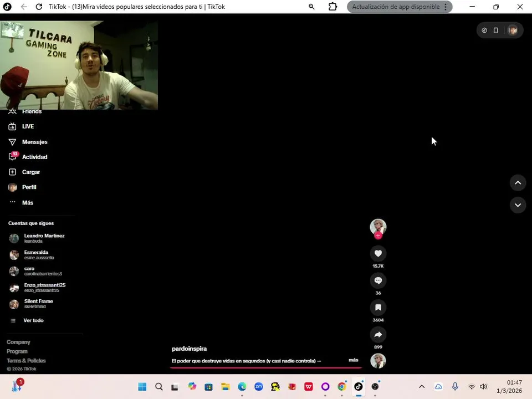Viewport: 532px width, 399px height.
Task: Go to the next video with down chevron
Action: tap(518, 205)
